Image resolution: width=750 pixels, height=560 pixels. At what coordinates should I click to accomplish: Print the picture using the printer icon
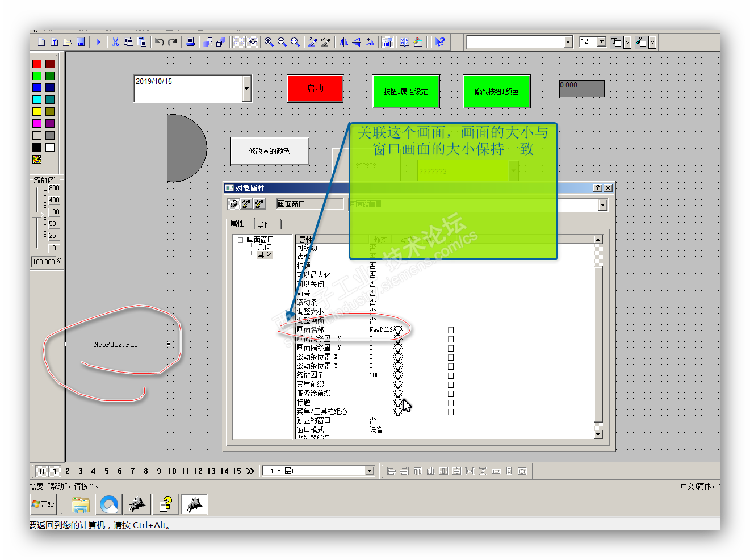click(191, 42)
